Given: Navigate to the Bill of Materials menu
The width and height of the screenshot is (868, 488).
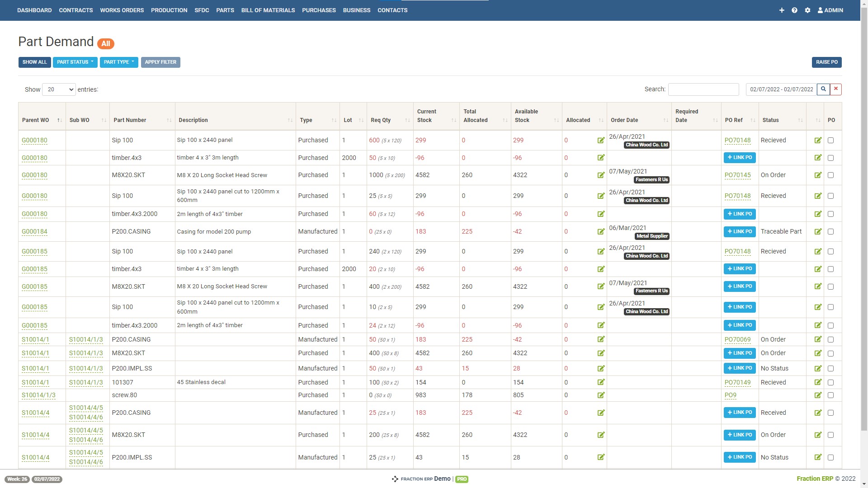Looking at the screenshot, I should pos(268,10).
